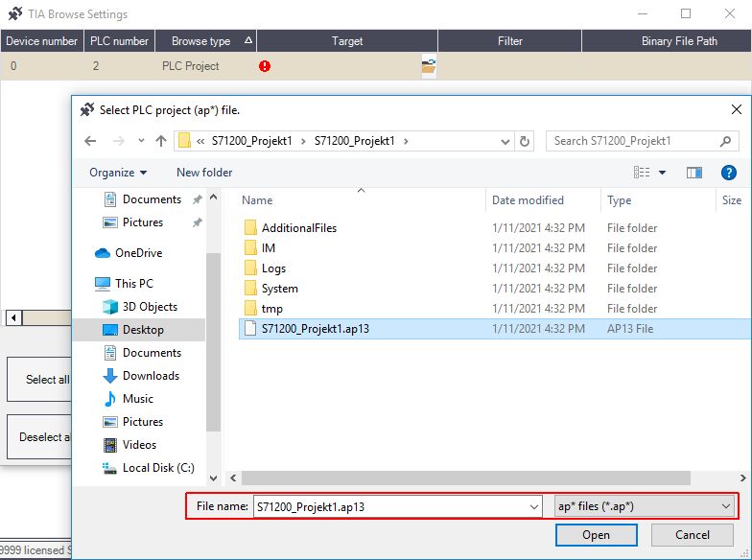The image size is (752, 560).
Task: Sort files by Size column
Action: click(x=731, y=199)
